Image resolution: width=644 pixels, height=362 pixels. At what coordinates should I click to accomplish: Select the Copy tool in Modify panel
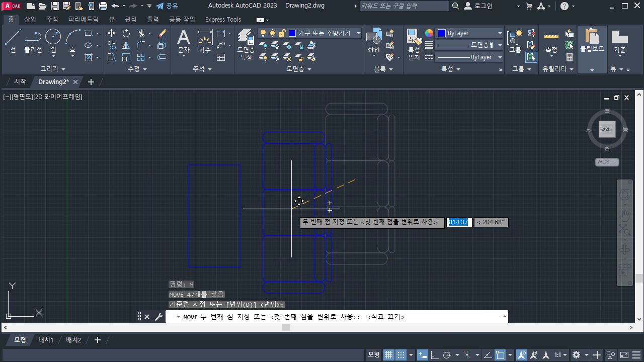point(111,45)
